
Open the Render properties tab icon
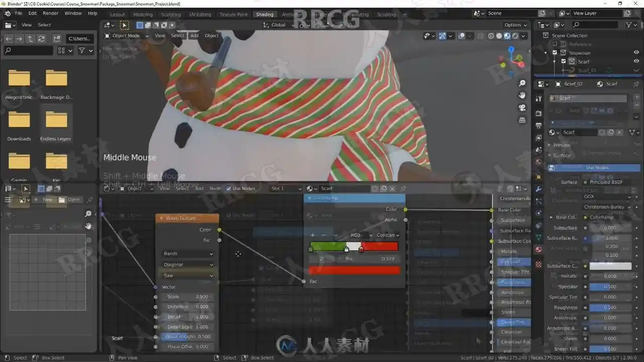coord(539,113)
